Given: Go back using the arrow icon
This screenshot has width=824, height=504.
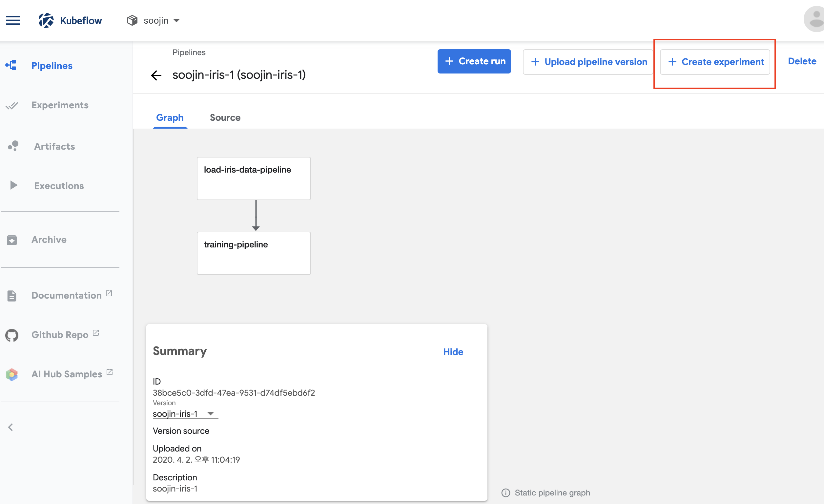Looking at the screenshot, I should [156, 75].
